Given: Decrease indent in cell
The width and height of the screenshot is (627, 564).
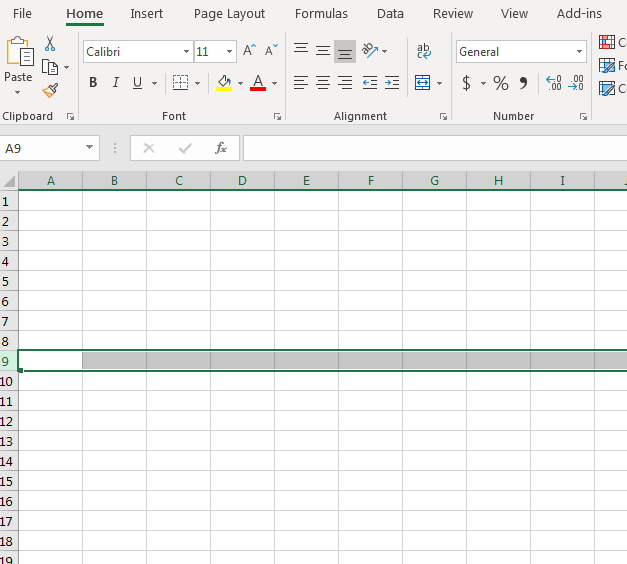Looking at the screenshot, I should pos(370,83).
